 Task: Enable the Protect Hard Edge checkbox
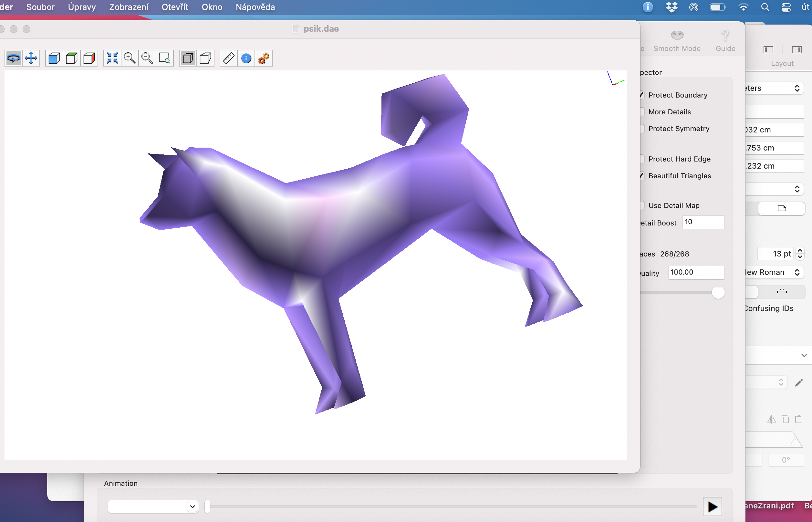(x=641, y=159)
